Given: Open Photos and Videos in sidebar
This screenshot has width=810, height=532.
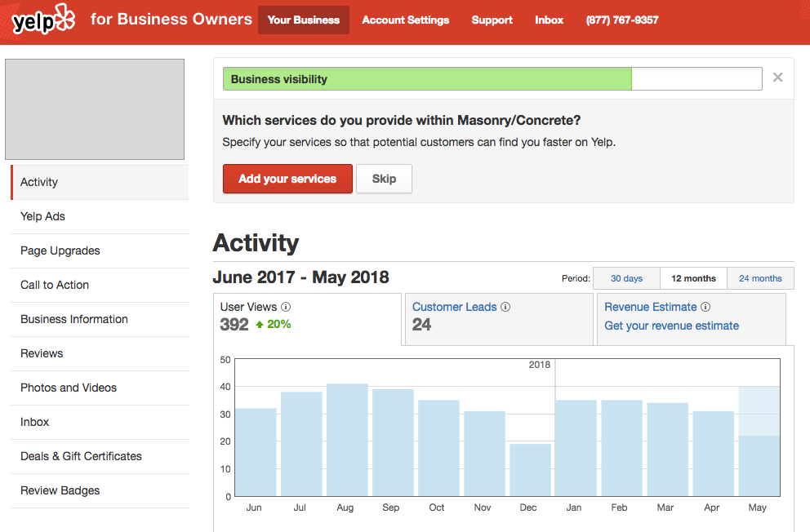Looking at the screenshot, I should pyautogui.click(x=100, y=388).
